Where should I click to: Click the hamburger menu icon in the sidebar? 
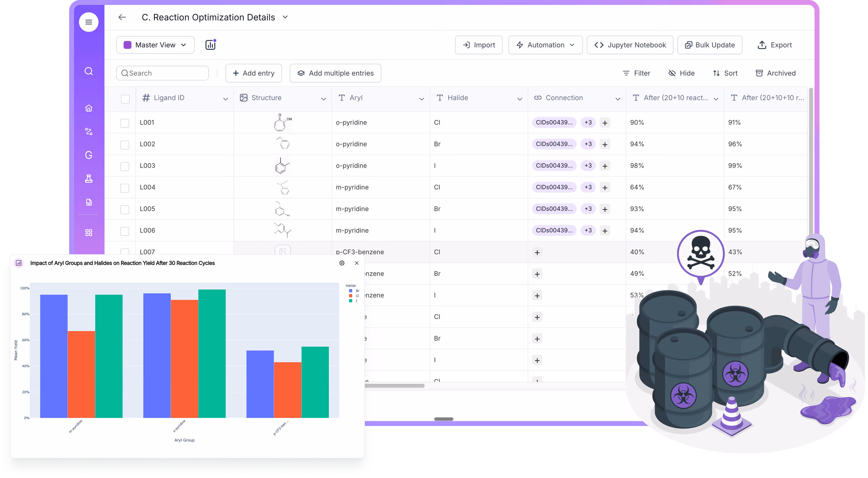tap(89, 22)
